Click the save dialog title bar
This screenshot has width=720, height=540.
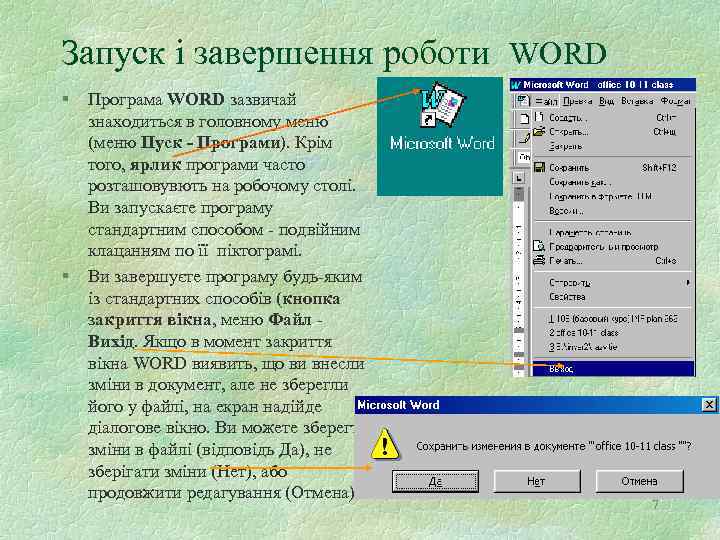point(536,405)
